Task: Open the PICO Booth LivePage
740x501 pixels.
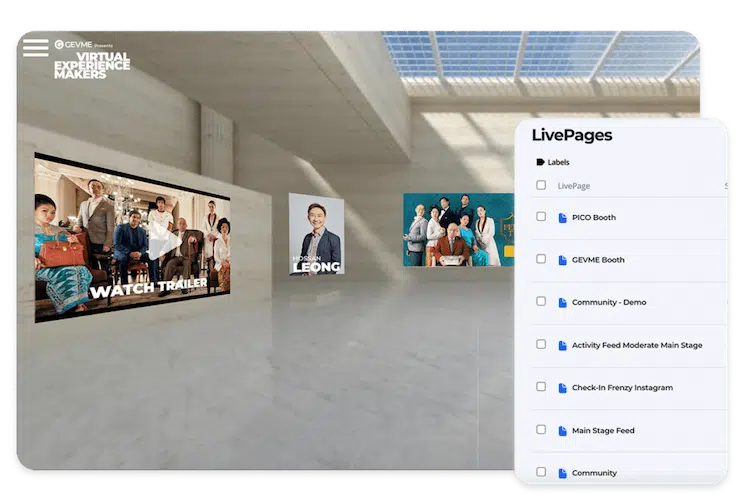Action: (x=594, y=217)
